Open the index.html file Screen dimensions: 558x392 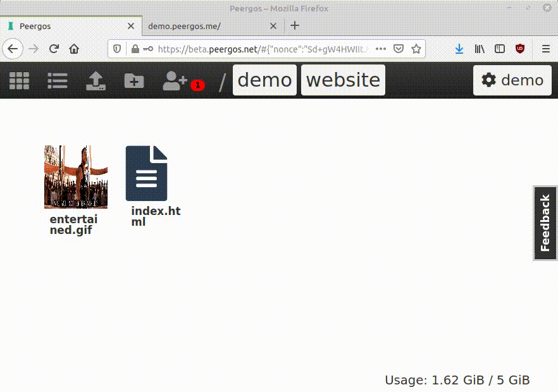[x=147, y=174]
